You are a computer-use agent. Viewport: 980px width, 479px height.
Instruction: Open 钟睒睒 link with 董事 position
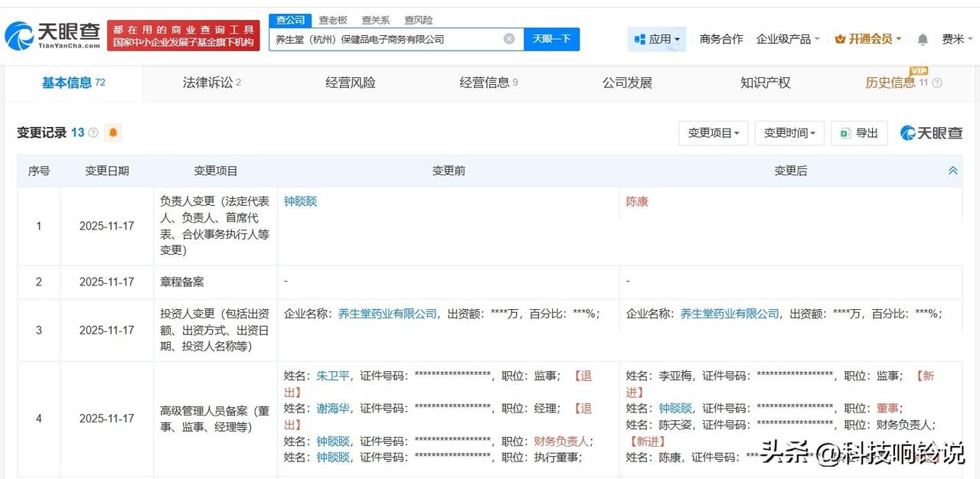pyautogui.click(x=675, y=409)
